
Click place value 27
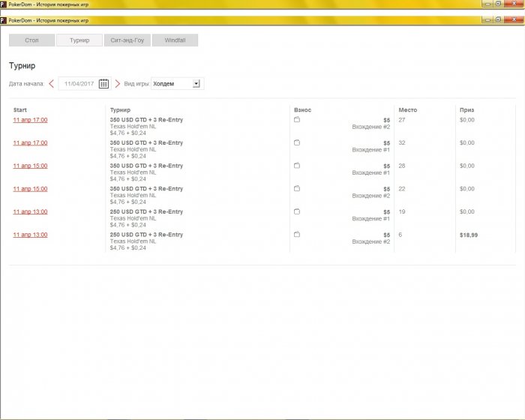pyautogui.click(x=402, y=120)
